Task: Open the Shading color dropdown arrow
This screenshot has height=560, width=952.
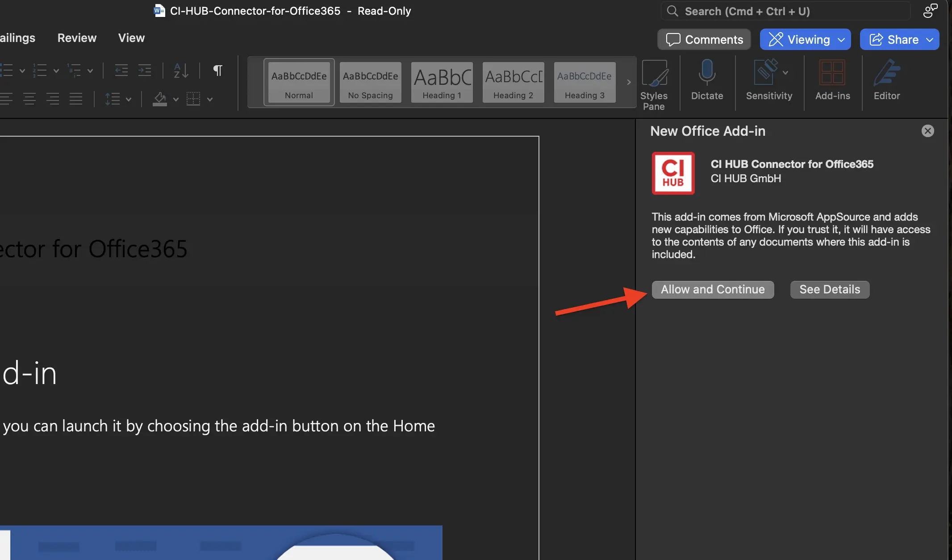Action: coord(175,99)
